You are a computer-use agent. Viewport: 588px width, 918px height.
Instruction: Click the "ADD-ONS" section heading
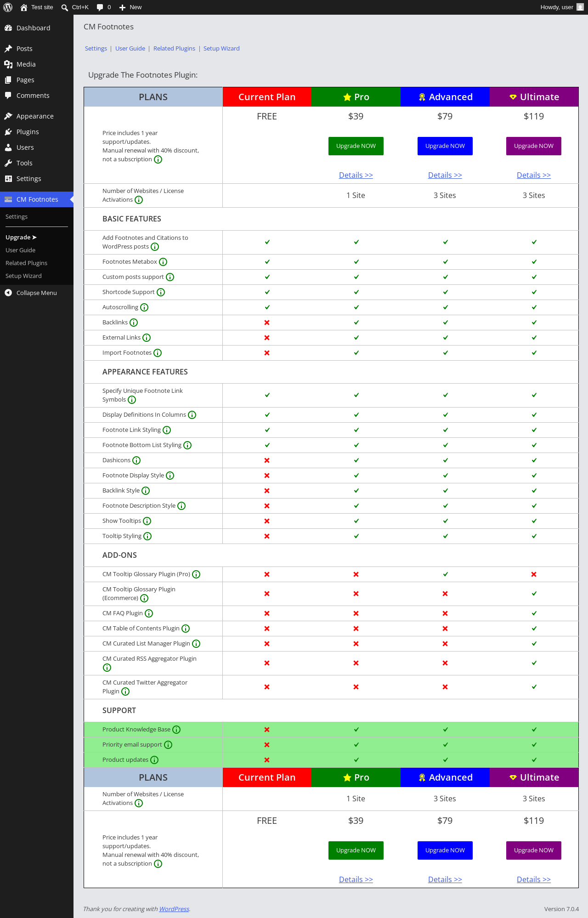[119, 555]
